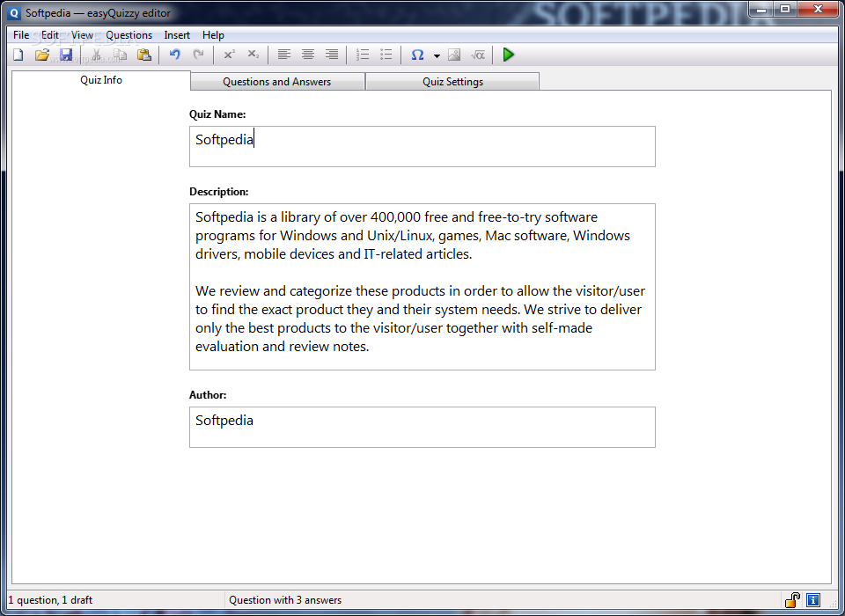Open the View menu
845x616 pixels.
pos(82,35)
